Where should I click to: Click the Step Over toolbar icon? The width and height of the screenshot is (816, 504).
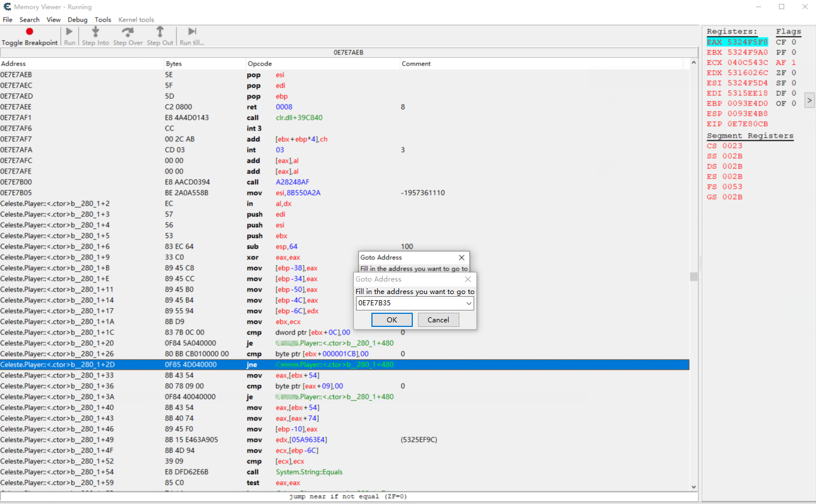[128, 32]
